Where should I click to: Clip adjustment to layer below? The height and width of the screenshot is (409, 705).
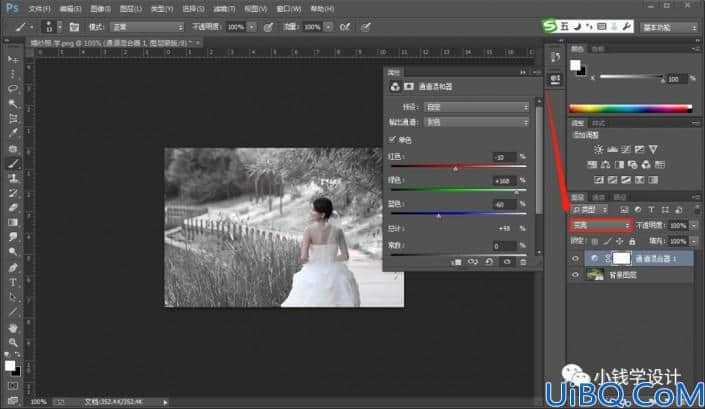456,262
